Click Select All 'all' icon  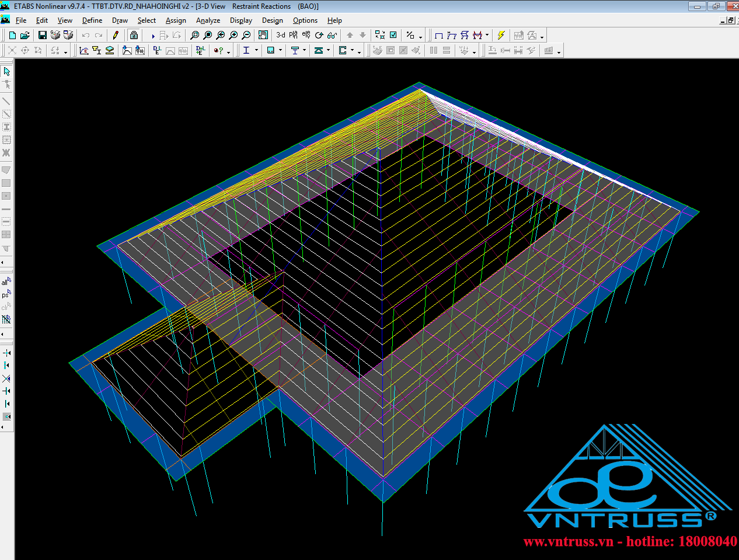[x=6, y=281]
